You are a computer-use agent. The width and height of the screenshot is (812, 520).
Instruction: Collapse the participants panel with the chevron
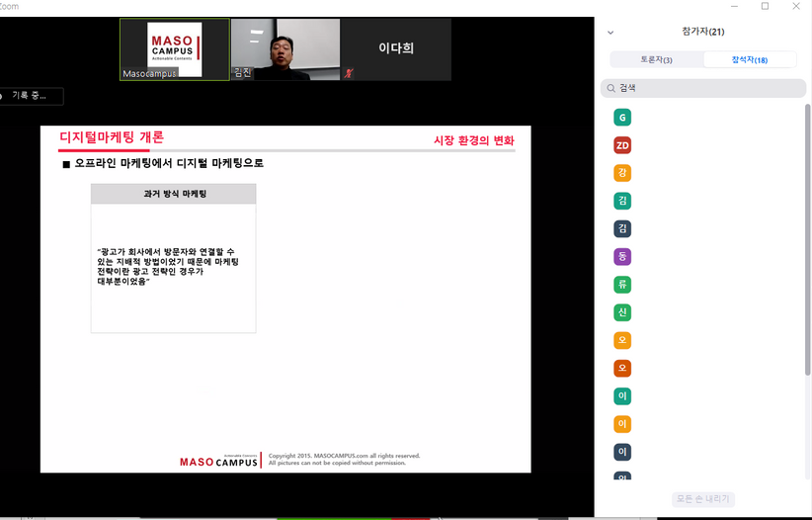tap(610, 33)
